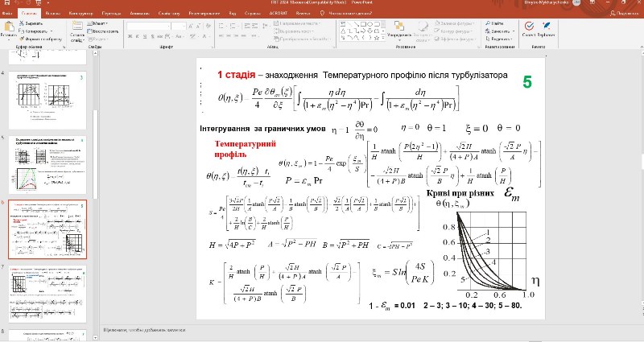Select the oval shape in gallery

tap(370, 24)
